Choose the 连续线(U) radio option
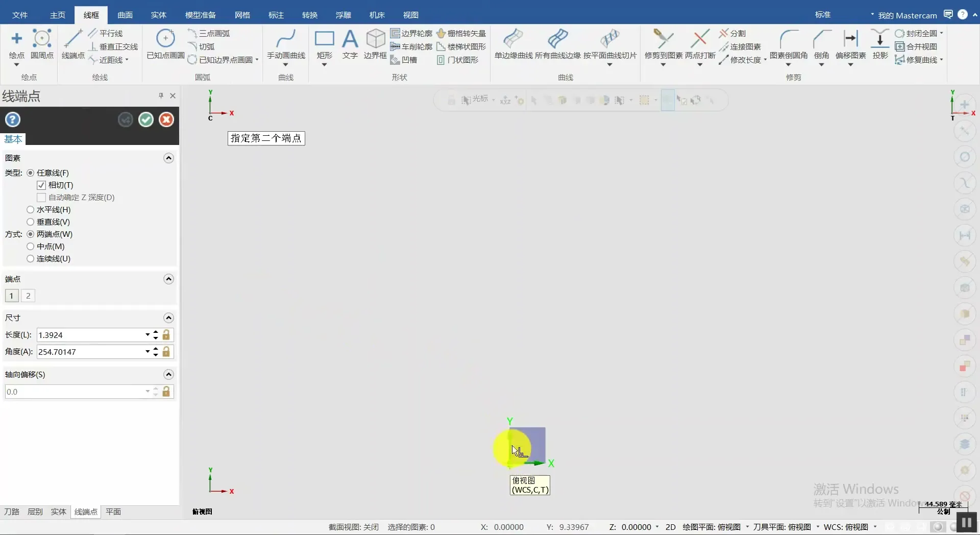 31,259
